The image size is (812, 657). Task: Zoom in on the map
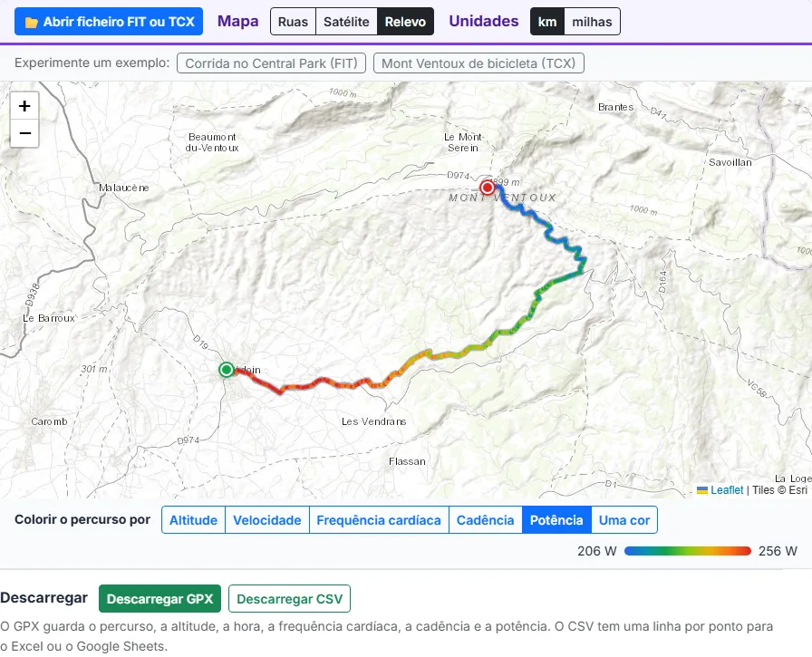point(24,106)
